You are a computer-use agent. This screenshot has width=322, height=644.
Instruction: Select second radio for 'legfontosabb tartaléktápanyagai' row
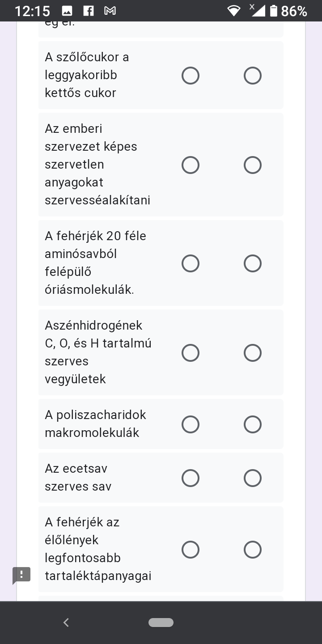click(253, 550)
